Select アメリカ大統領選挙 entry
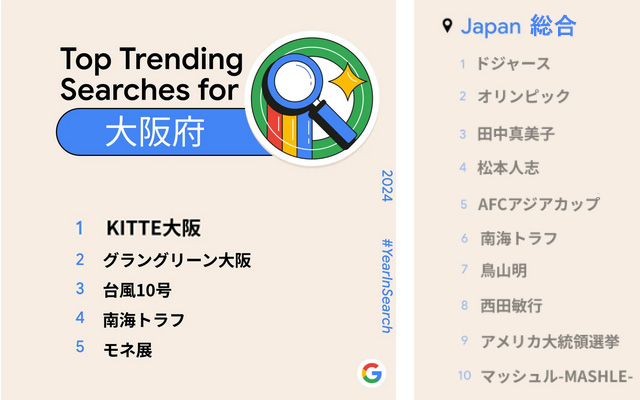 pos(550,341)
